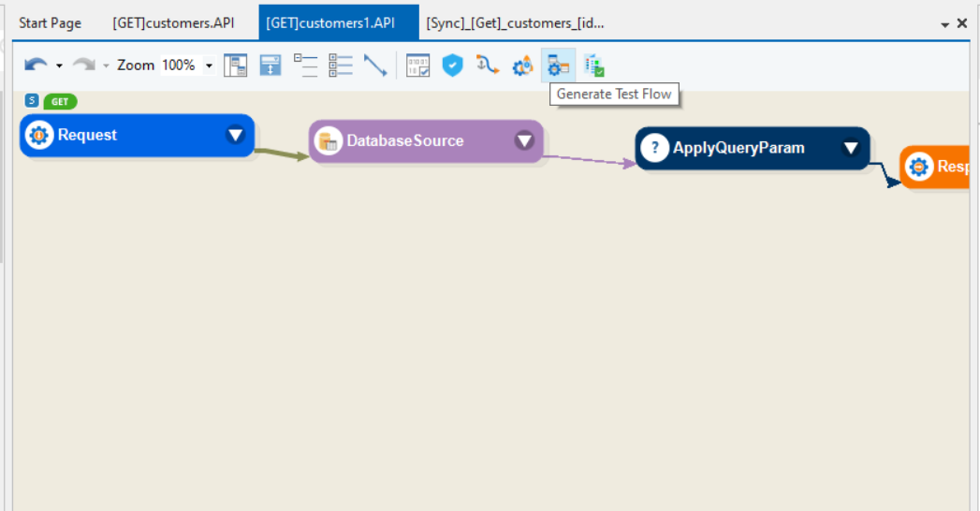This screenshot has width=980, height=511.
Task: Click the collapse-all tree list icon
Action: (305, 66)
